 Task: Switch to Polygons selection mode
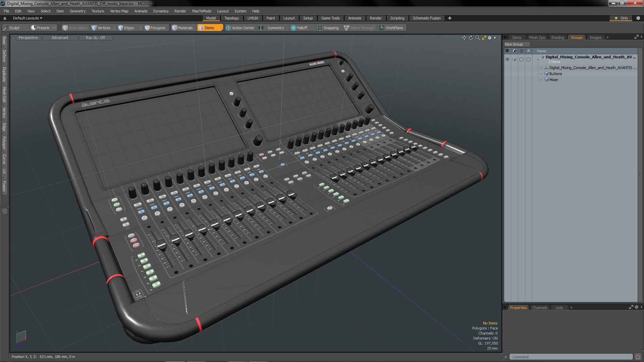[155, 28]
